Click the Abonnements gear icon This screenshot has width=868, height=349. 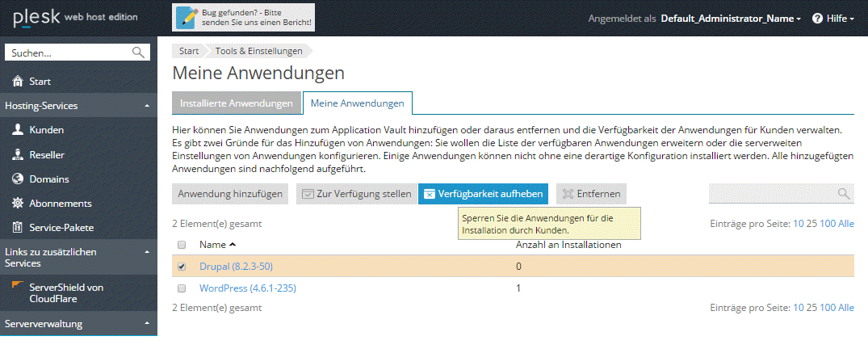pyautogui.click(x=18, y=204)
